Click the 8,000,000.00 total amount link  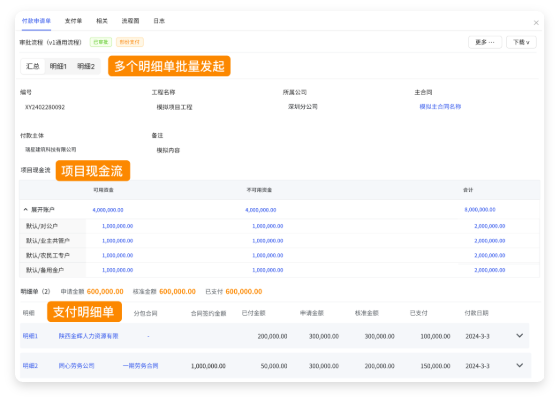pyautogui.click(x=480, y=210)
